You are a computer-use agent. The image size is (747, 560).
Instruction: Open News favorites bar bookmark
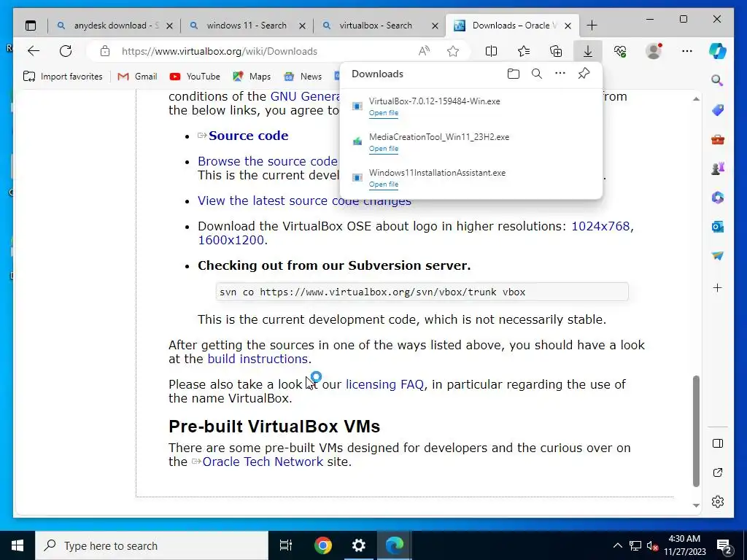[303, 76]
